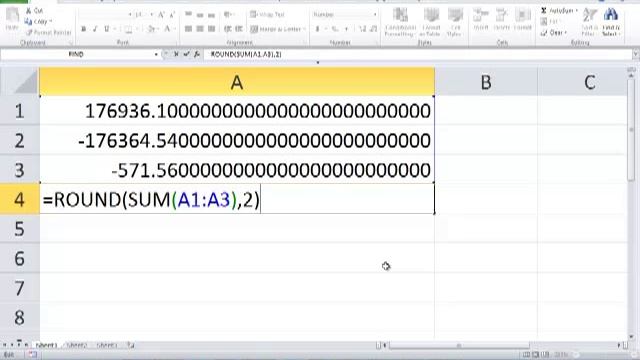Image resolution: width=640 pixels, height=360 pixels.
Task: Click the Paste button in Clipboard group
Action: (x=12, y=19)
